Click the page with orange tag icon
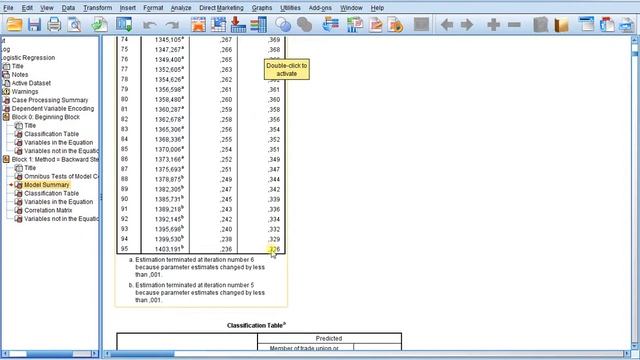 point(395,24)
